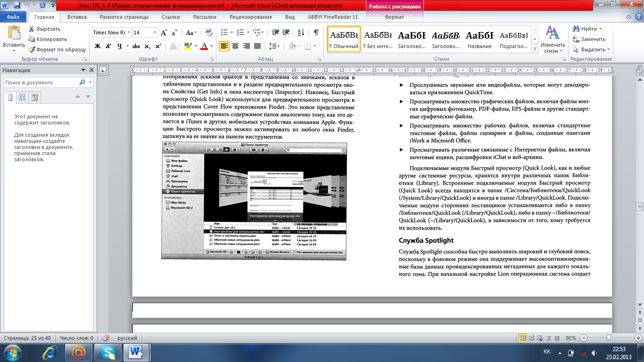The image size is (644, 362).
Task: Increase font size with the Grow Font icon
Action: (x=164, y=33)
